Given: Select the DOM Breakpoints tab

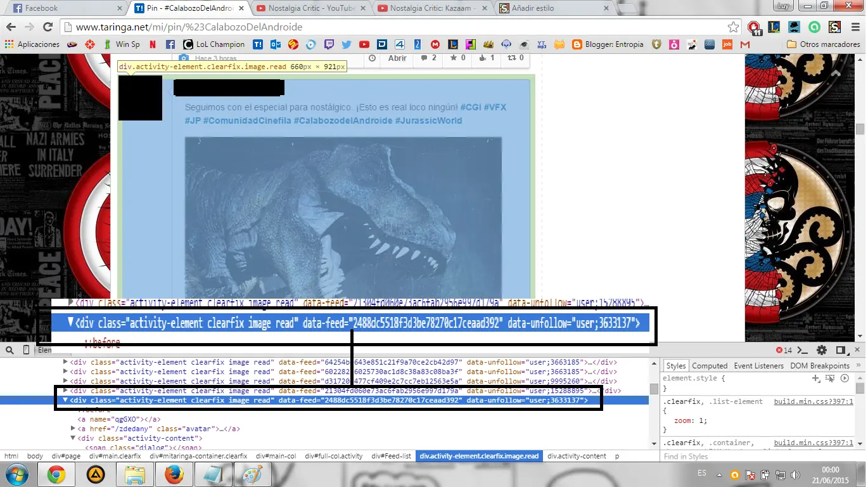Looking at the screenshot, I should 820,366.
